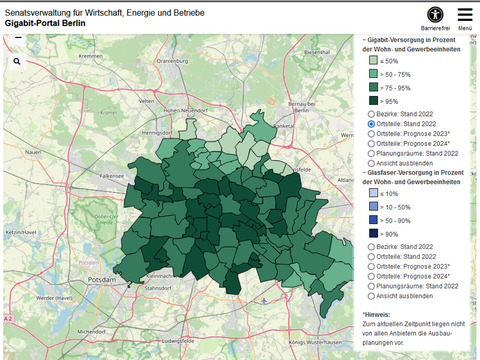Collapse the Glasfaser-Versorgung in Prozent section
This screenshot has height=360, width=480.
coord(413,177)
